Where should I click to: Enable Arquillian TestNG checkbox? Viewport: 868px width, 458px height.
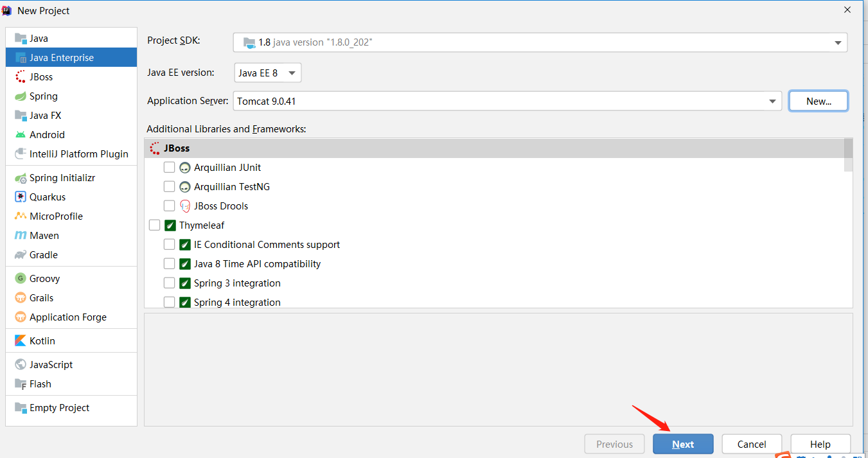pos(169,187)
